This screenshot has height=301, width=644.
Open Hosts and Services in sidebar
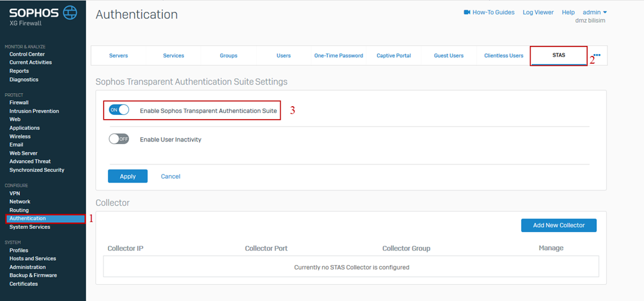pyautogui.click(x=33, y=259)
